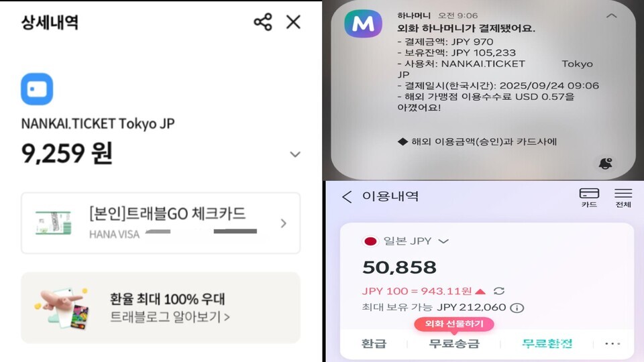Open the 일본 JPY currency dropdown
The image size is (644, 362).
pos(405,241)
